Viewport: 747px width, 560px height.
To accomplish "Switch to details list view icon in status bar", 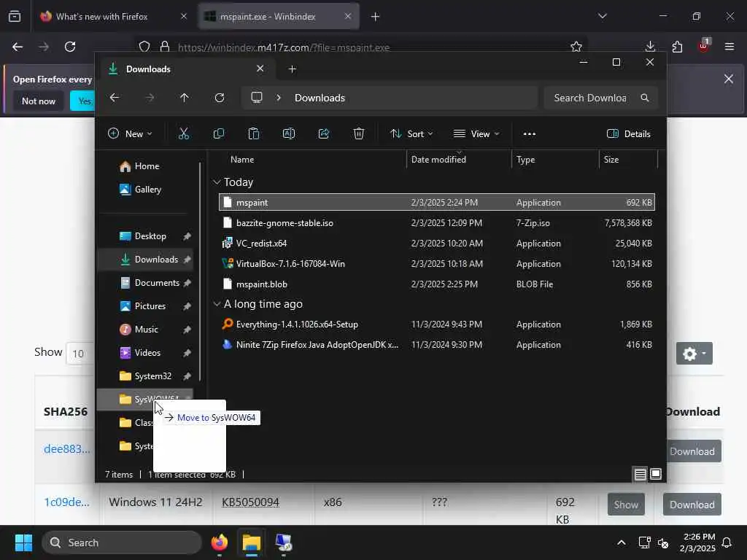I will [640, 474].
